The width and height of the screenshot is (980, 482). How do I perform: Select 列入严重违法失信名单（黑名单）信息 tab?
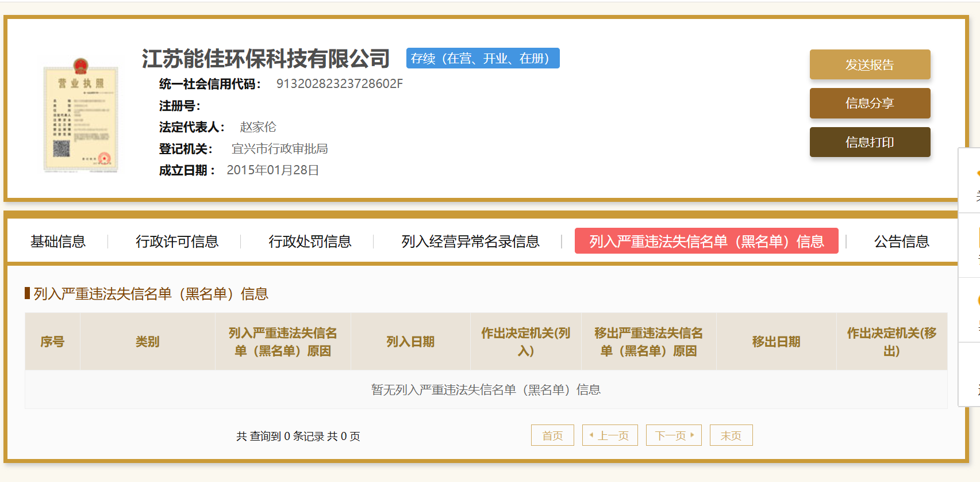pyautogui.click(x=706, y=241)
